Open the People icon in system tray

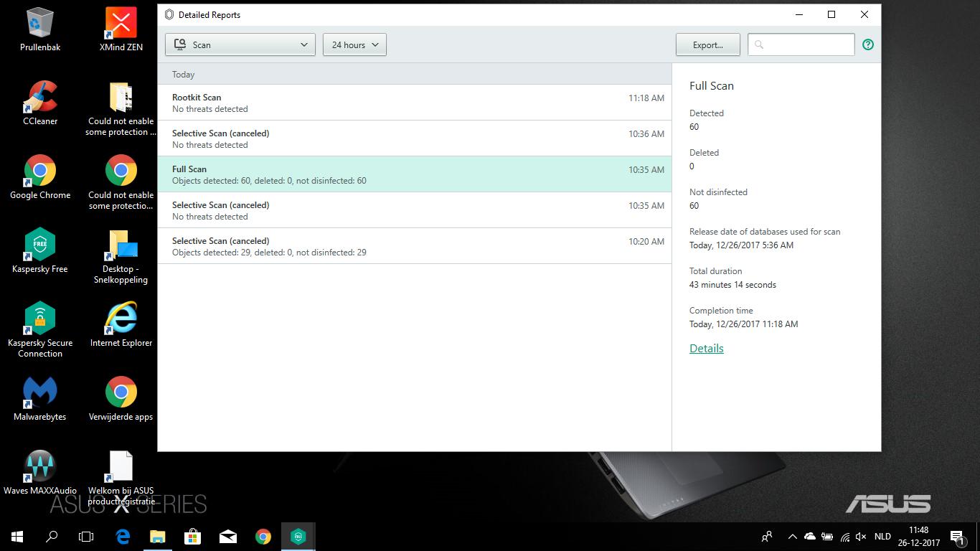click(x=767, y=536)
